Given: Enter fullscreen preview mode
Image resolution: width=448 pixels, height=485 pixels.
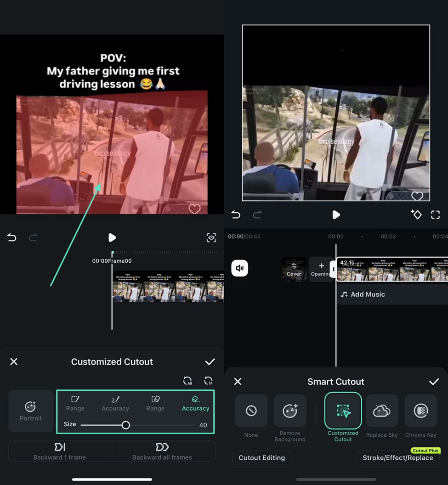Looking at the screenshot, I should coord(435,214).
